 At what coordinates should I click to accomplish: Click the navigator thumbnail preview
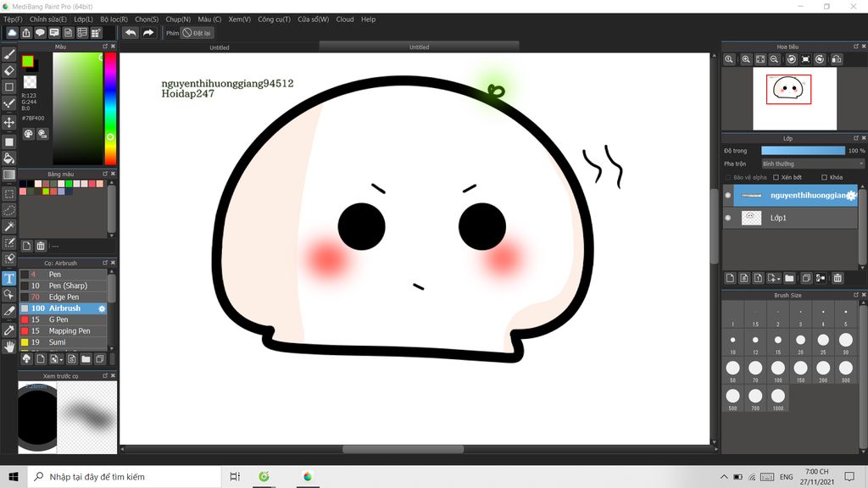(x=794, y=98)
